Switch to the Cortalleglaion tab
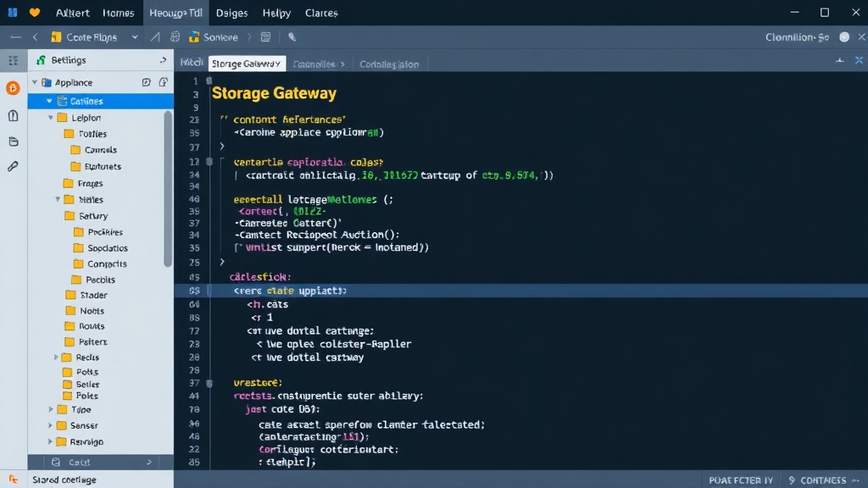This screenshot has height=488, width=868. (x=389, y=64)
